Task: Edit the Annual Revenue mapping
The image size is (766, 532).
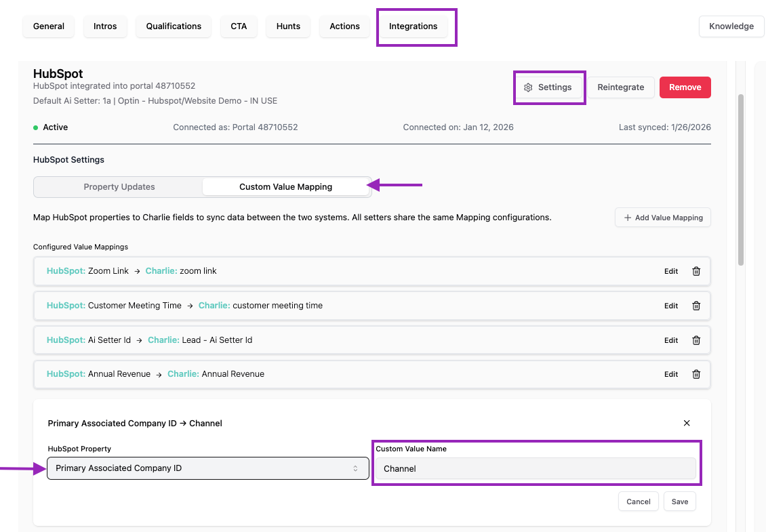Action: pyautogui.click(x=670, y=374)
